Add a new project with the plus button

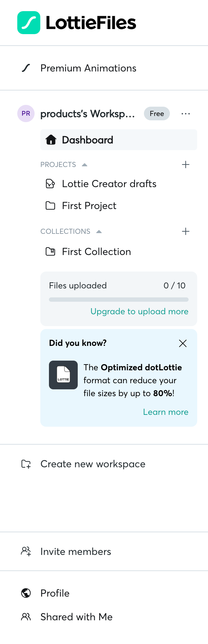pyautogui.click(x=186, y=164)
